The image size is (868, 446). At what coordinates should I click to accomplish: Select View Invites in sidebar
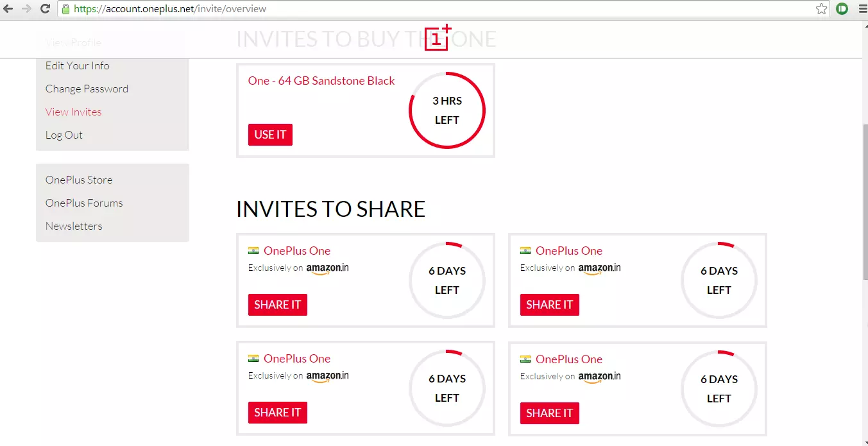point(73,112)
